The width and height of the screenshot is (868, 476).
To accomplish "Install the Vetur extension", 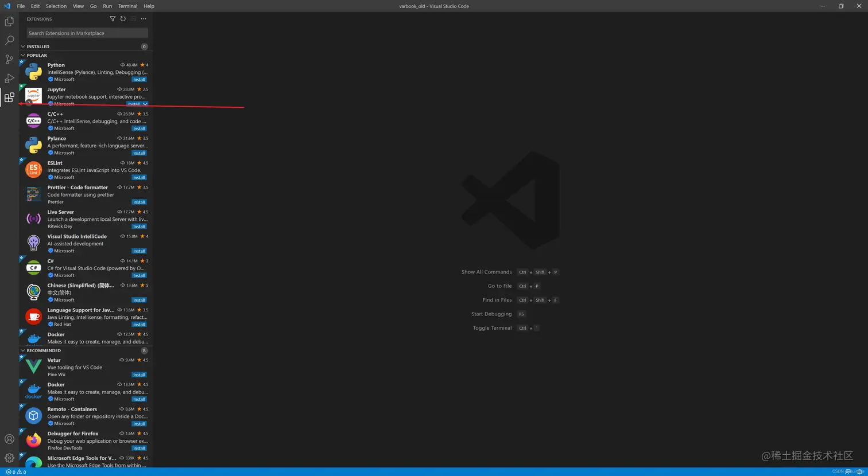I will click(x=139, y=375).
